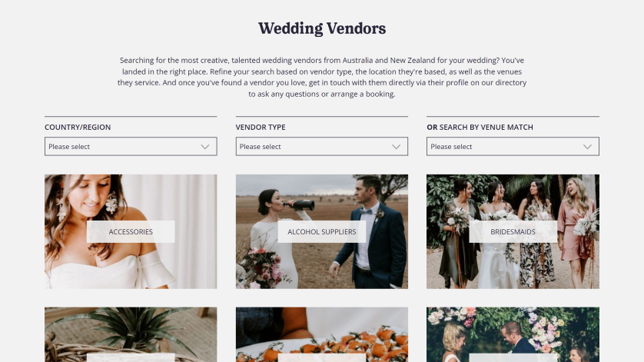Open the Country/Region dropdown
644x362 pixels.
[131, 146]
